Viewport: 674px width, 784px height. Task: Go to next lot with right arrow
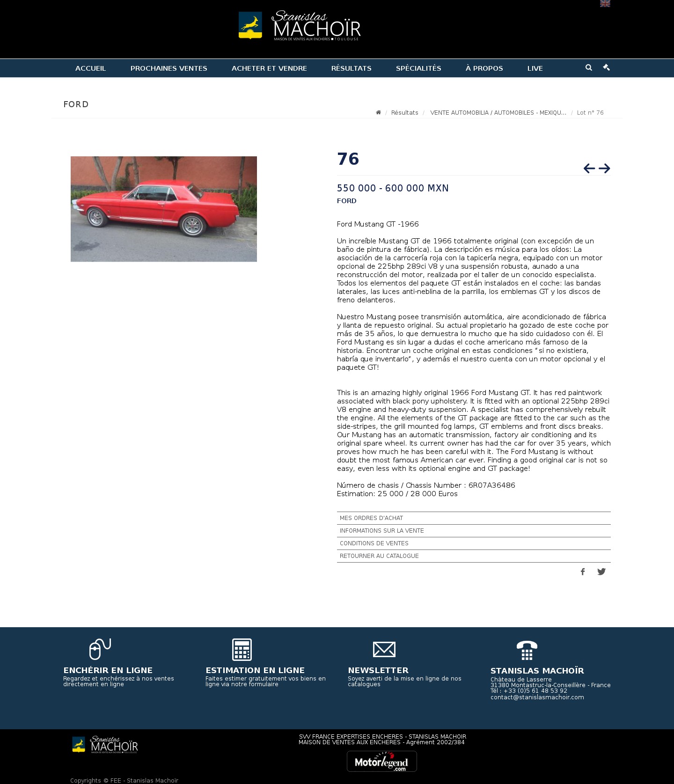(x=604, y=168)
